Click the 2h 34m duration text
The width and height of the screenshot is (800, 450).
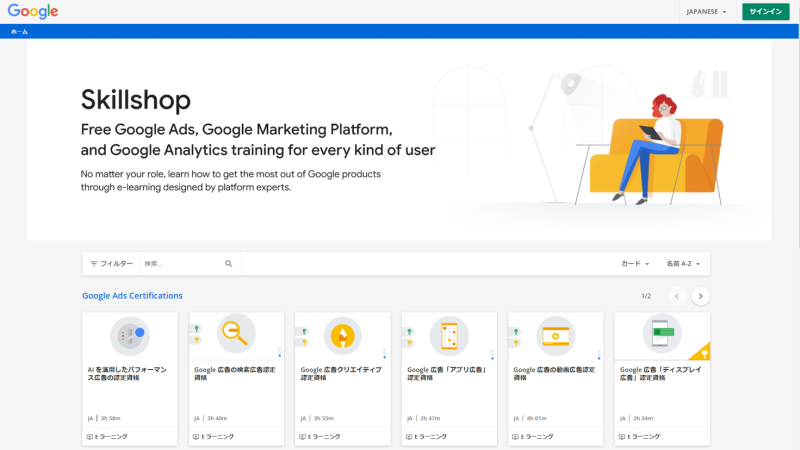tap(643, 418)
